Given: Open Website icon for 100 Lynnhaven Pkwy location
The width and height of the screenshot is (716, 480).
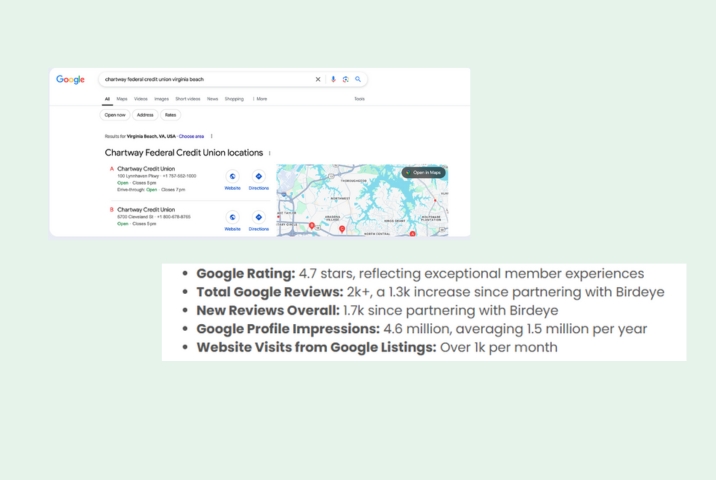Looking at the screenshot, I should pyautogui.click(x=232, y=176).
